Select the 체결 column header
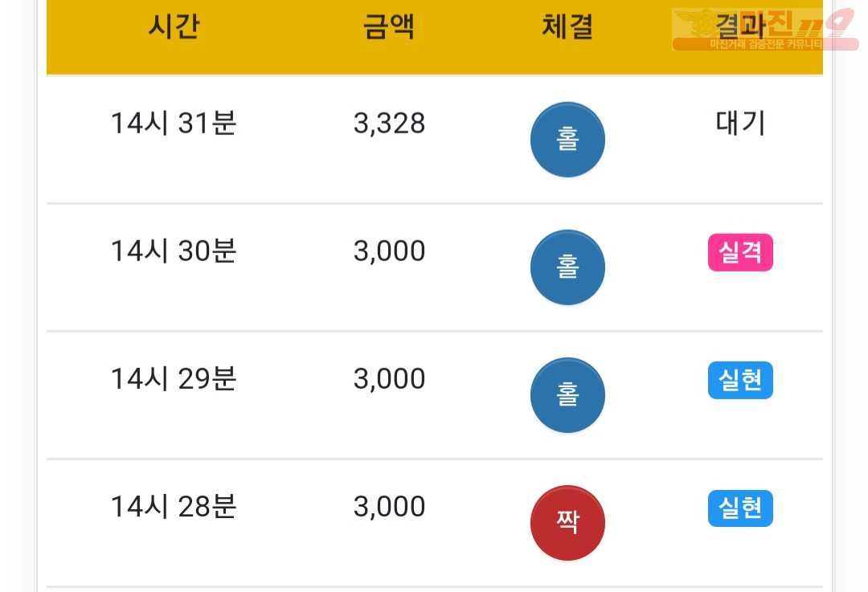Screen dimensions: 868x592 tap(567, 27)
